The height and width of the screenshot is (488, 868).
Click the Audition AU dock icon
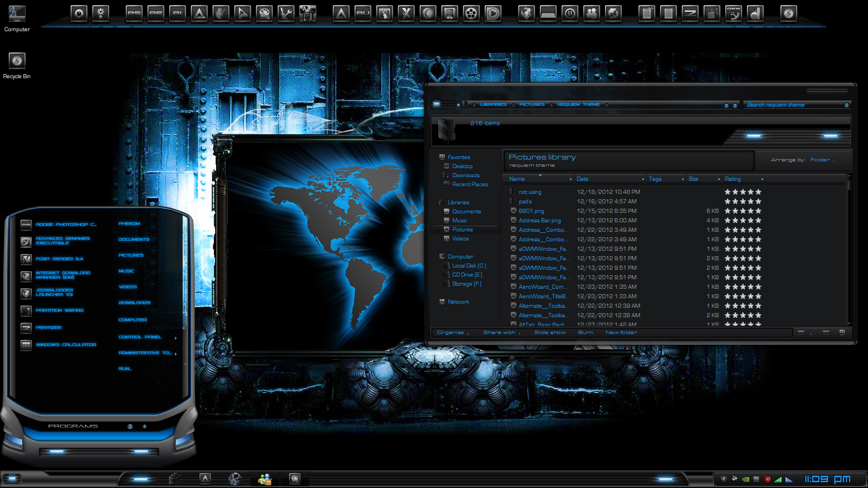click(363, 14)
